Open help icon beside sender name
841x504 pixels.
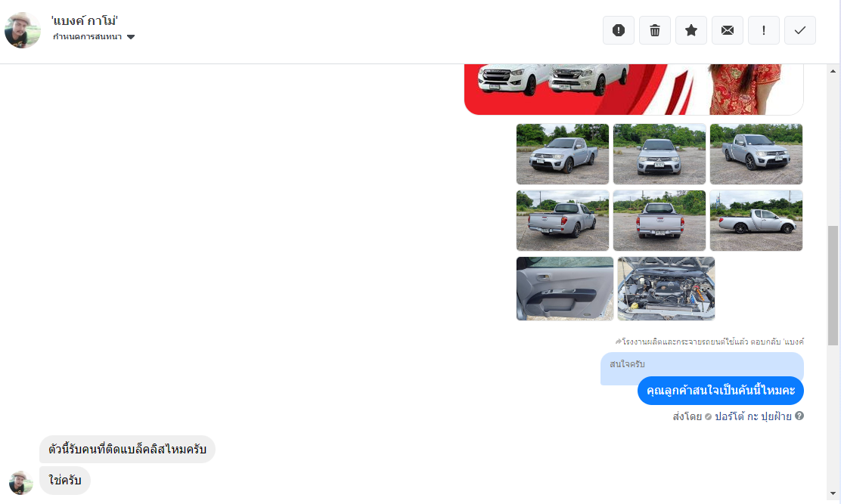tap(799, 416)
